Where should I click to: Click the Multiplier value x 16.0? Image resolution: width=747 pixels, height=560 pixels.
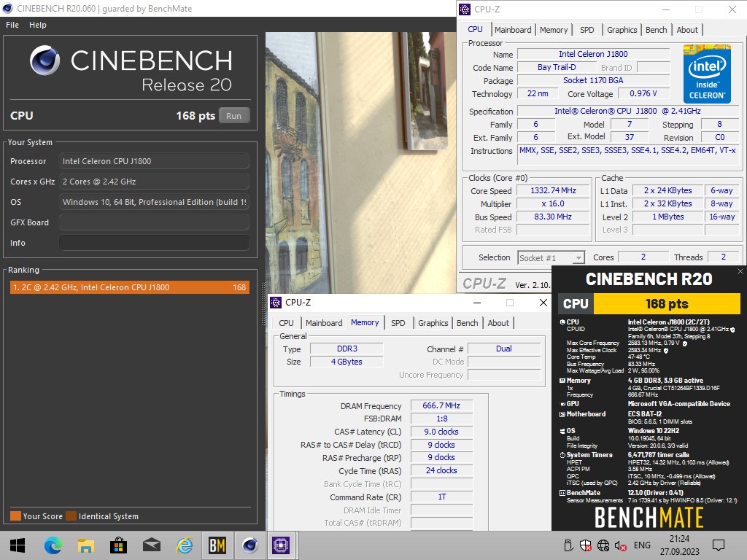pyautogui.click(x=553, y=204)
